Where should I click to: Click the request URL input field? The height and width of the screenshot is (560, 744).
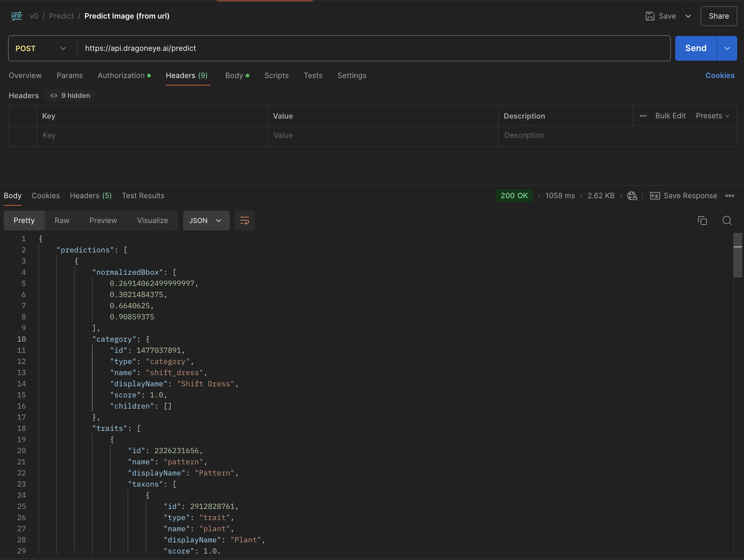[373, 48]
